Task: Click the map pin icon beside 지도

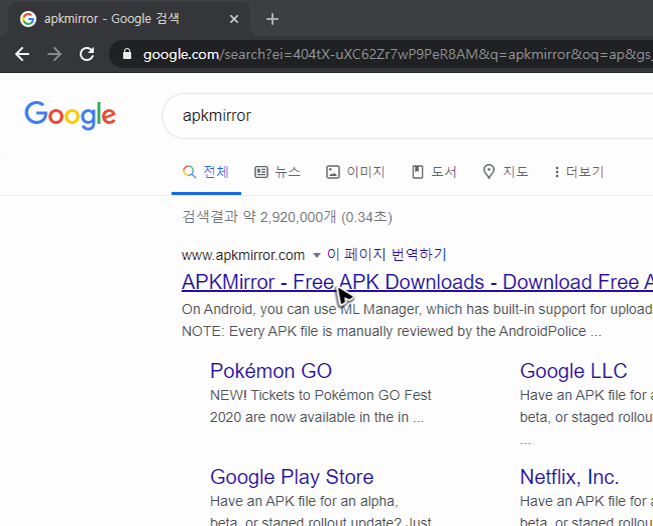Action: click(489, 172)
